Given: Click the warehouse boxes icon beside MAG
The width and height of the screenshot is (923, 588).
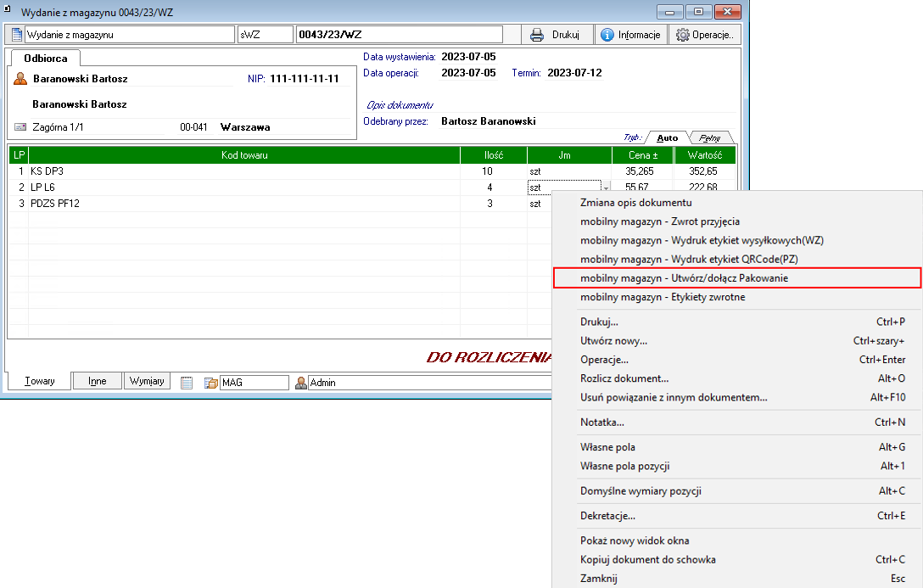Looking at the screenshot, I should coord(211,383).
